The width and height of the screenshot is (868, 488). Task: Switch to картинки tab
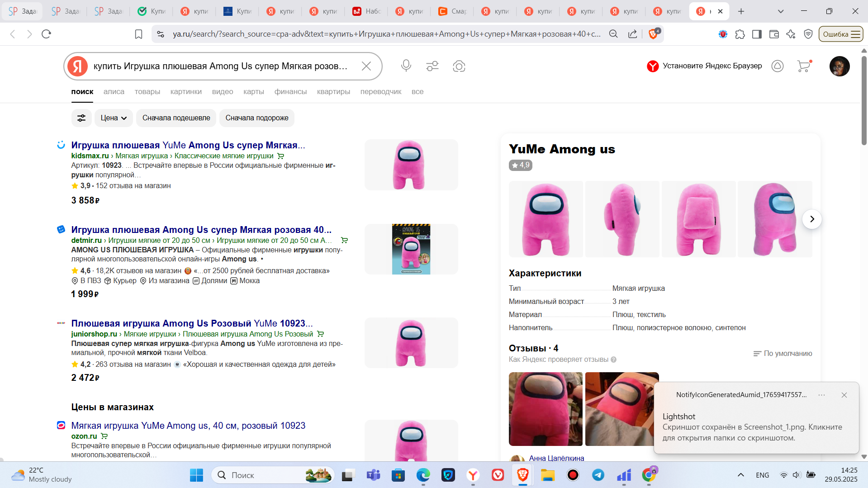[186, 91]
